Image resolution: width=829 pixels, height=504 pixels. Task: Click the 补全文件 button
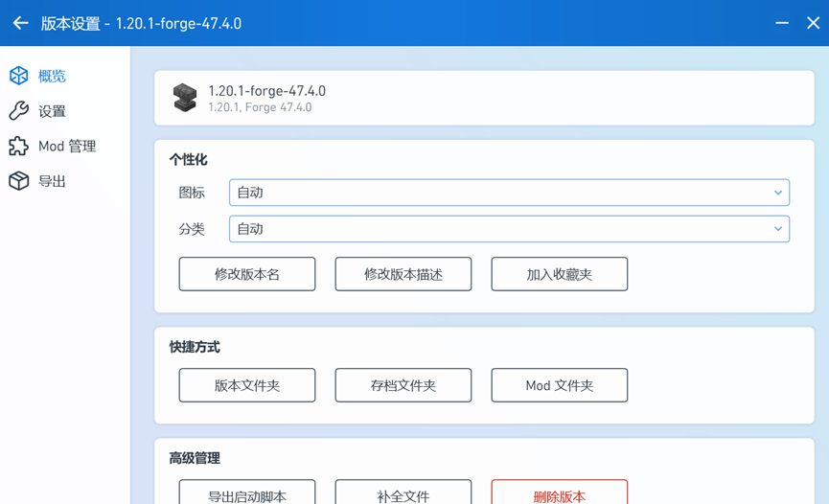tap(403, 493)
